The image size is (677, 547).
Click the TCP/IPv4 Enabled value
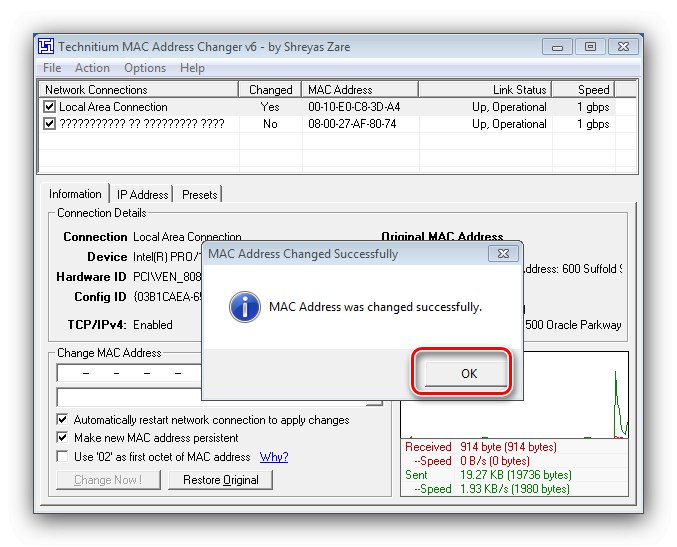(x=152, y=325)
